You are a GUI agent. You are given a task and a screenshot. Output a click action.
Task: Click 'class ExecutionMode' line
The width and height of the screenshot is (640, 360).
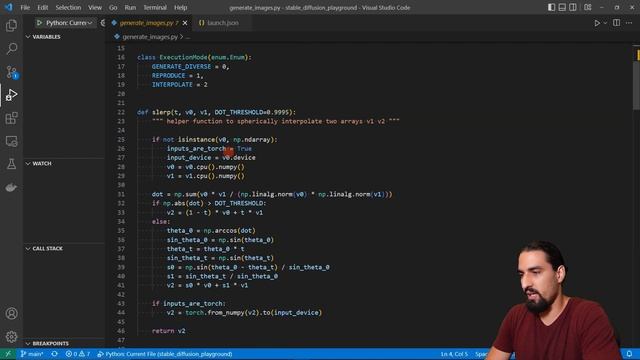(194, 57)
